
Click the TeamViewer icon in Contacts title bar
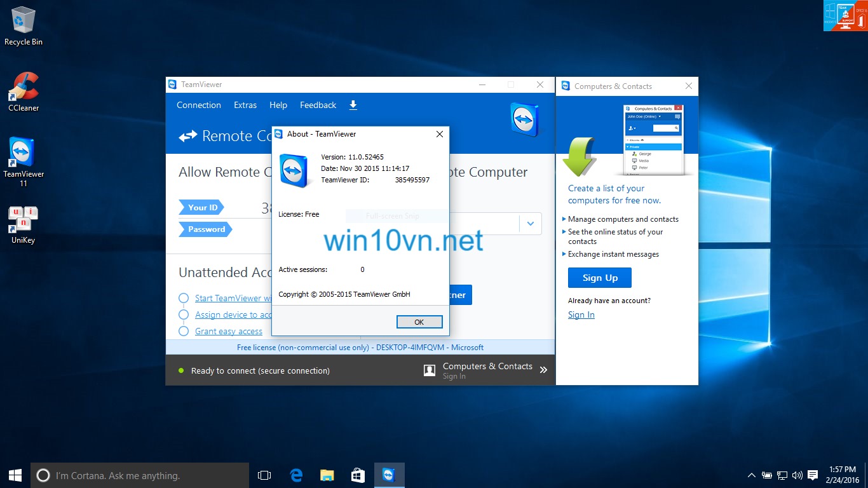coord(564,86)
